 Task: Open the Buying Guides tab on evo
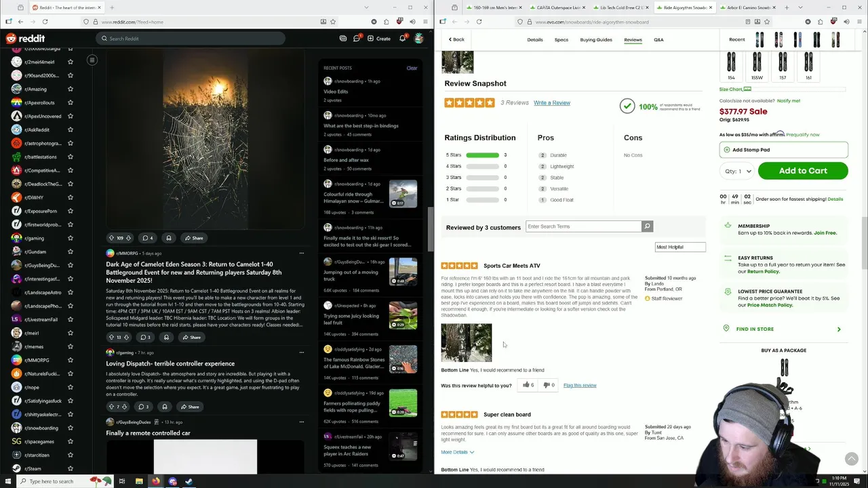tap(596, 39)
